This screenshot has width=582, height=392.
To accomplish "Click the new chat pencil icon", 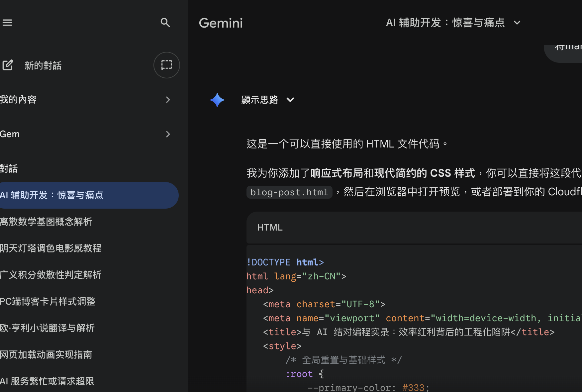I will (8, 65).
